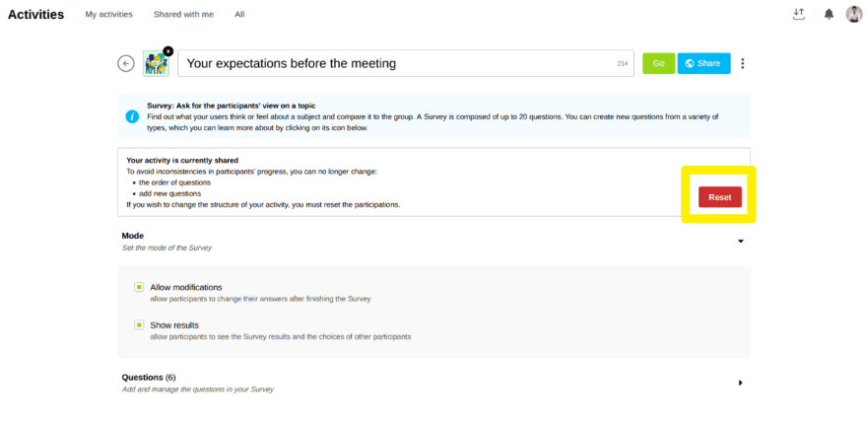Click the red Reset button
The width and height of the screenshot is (868, 427).
point(719,197)
